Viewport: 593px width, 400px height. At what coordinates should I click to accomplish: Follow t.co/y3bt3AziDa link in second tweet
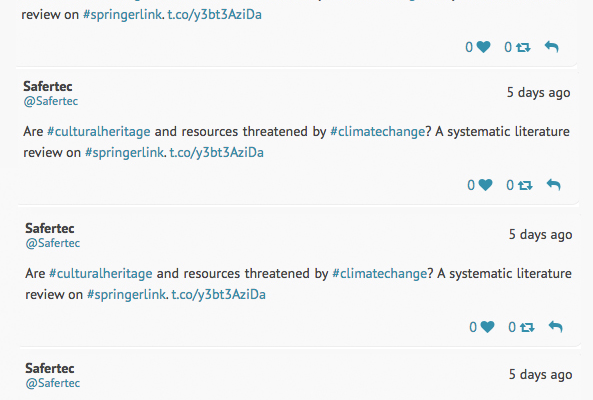216,153
